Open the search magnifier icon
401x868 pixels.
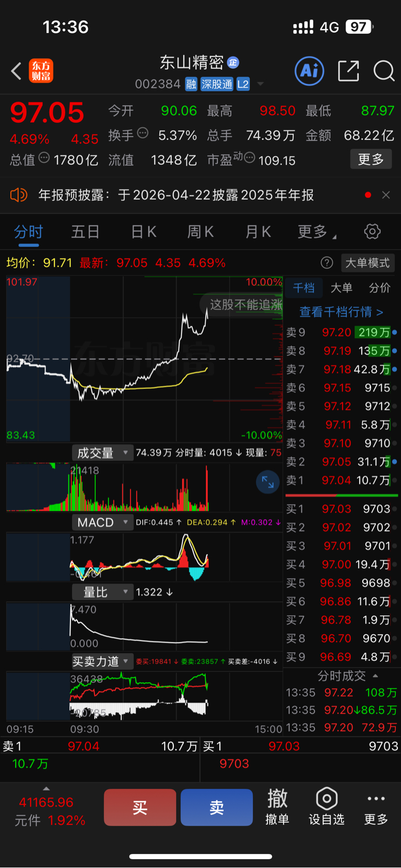[384, 71]
